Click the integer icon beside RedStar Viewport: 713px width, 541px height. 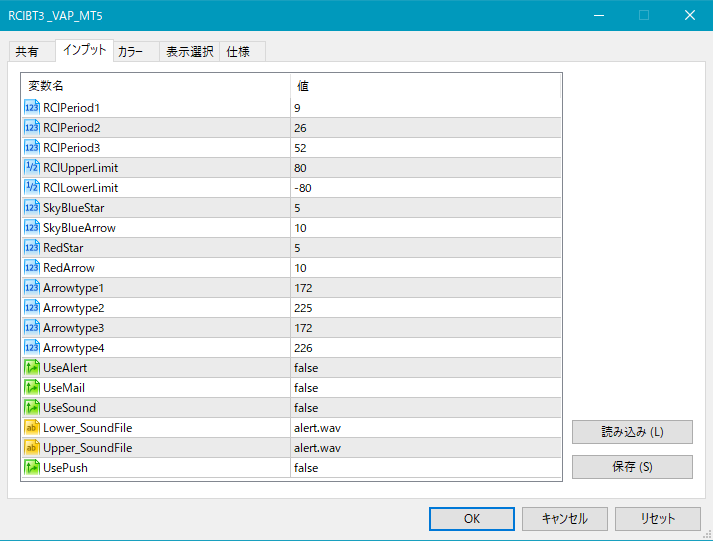(32, 248)
